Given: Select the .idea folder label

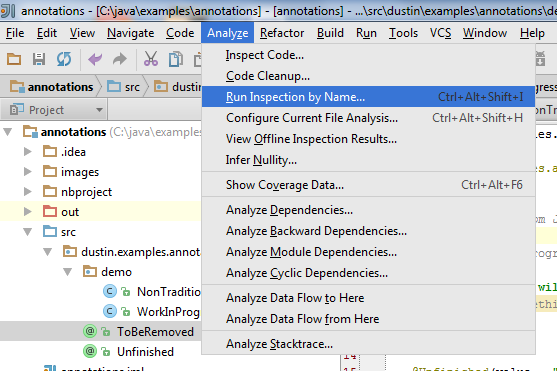Looking at the screenshot, I should pos(73,152).
